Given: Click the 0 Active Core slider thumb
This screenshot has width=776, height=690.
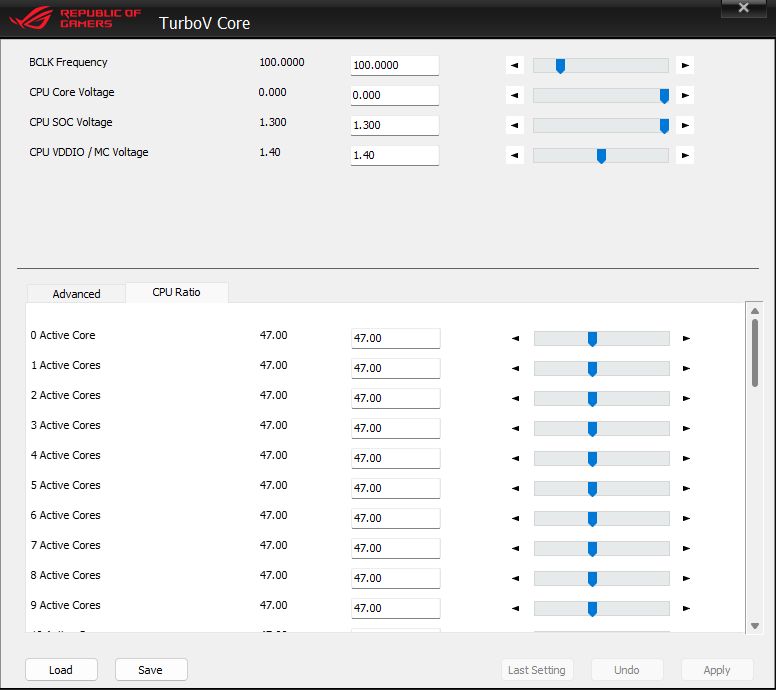Looking at the screenshot, I should [592, 339].
